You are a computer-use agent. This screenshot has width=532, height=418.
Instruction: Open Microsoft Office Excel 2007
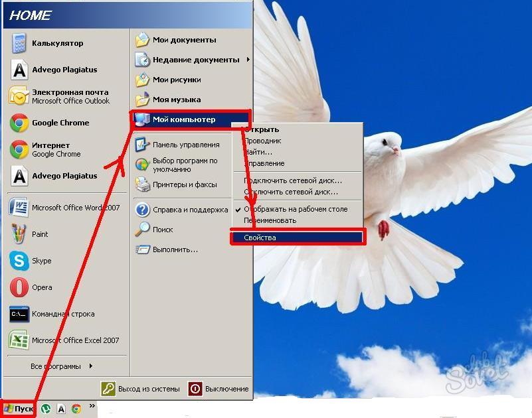[x=19, y=340]
